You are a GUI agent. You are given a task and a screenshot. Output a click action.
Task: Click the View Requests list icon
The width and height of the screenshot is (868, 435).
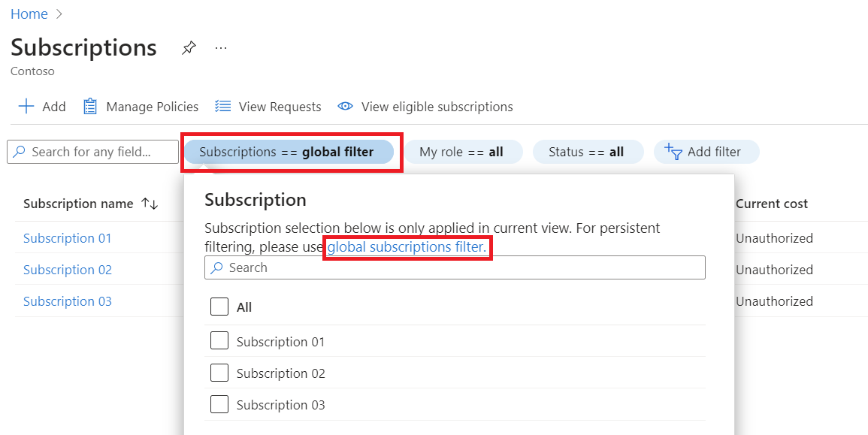[x=222, y=107]
